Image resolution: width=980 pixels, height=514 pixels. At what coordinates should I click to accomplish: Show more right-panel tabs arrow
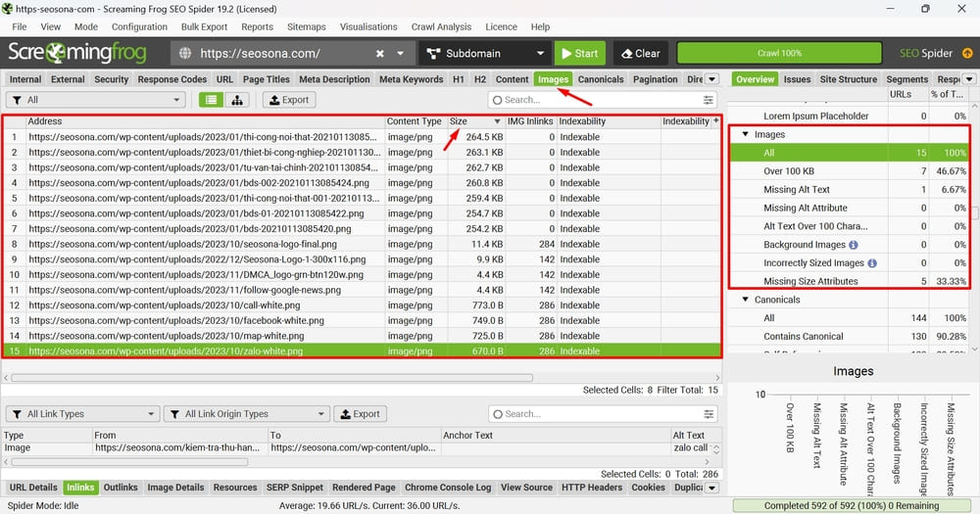click(969, 79)
